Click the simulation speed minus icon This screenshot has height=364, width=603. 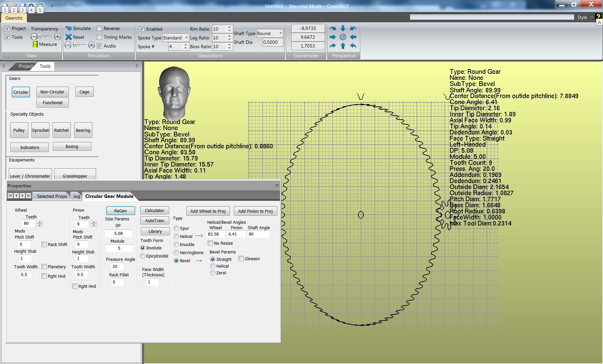pos(68,45)
